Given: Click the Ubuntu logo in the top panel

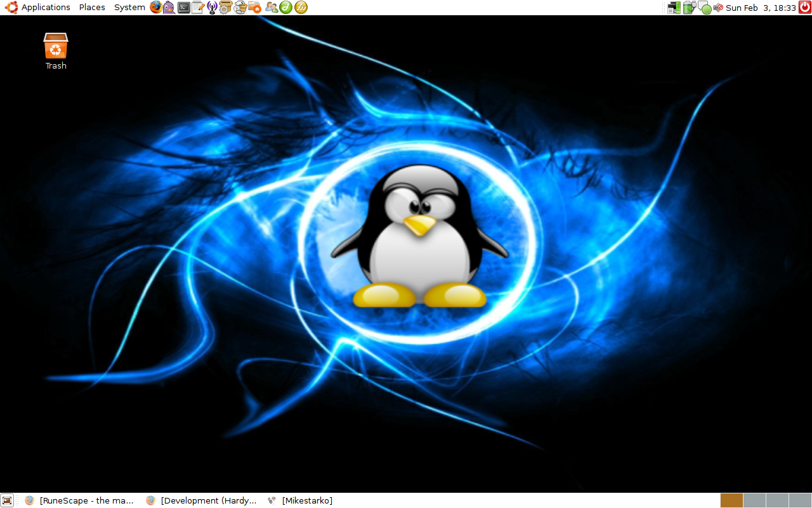Looking at the screenshot, I should (x=11, y=8).
